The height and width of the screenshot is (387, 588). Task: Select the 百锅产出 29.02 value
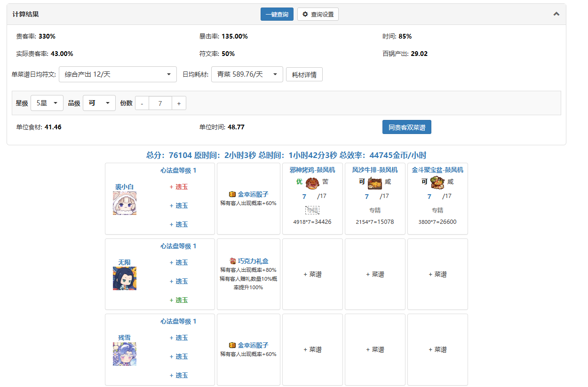pyautogui.click(x=419, y=54)
